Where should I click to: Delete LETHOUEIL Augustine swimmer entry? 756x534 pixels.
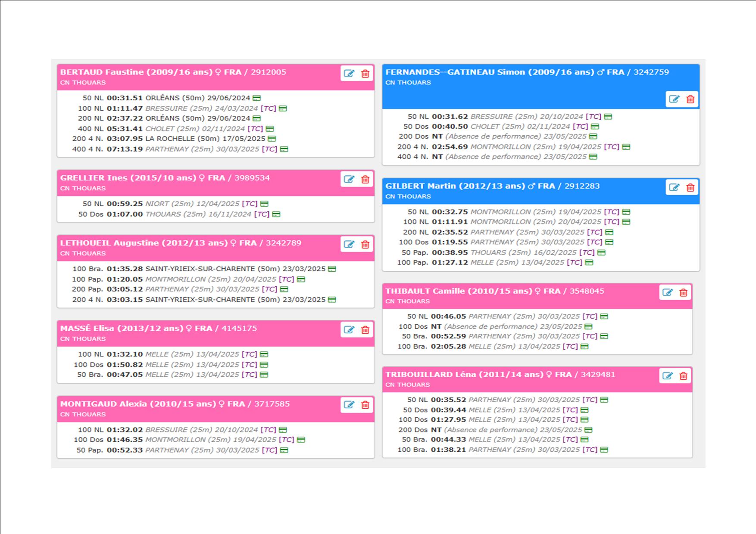point(365,245)
